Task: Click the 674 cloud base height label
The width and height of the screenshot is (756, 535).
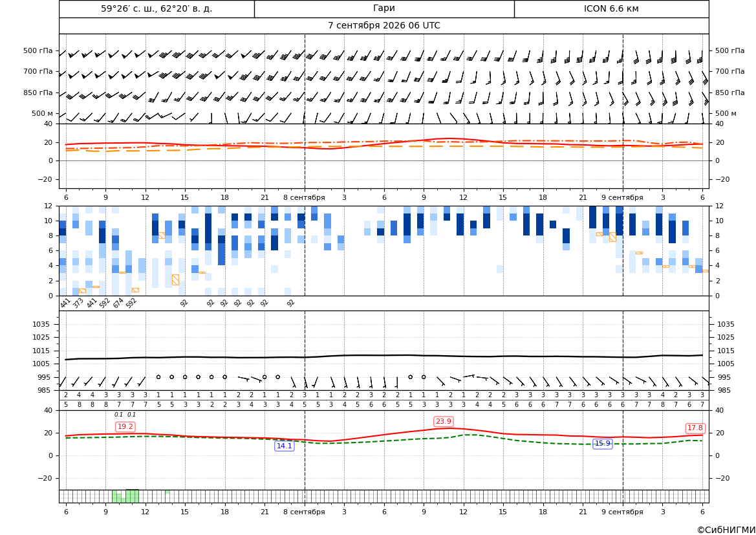Action: 118,303
